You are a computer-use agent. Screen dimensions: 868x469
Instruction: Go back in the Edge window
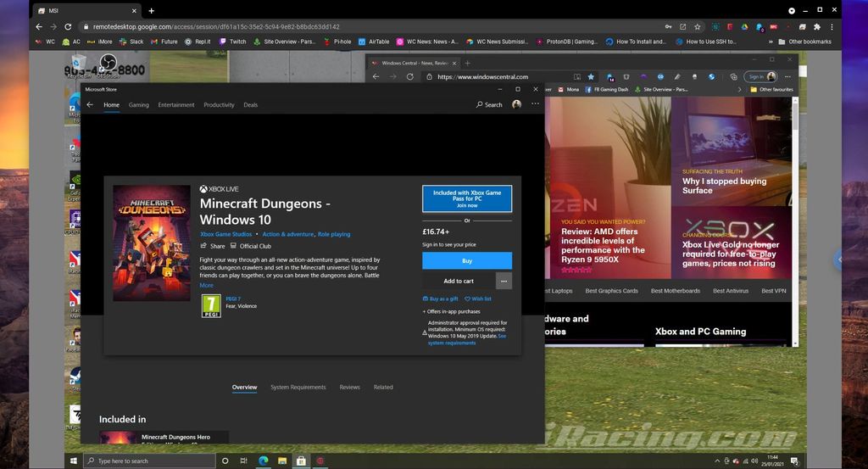pos(376,76)
